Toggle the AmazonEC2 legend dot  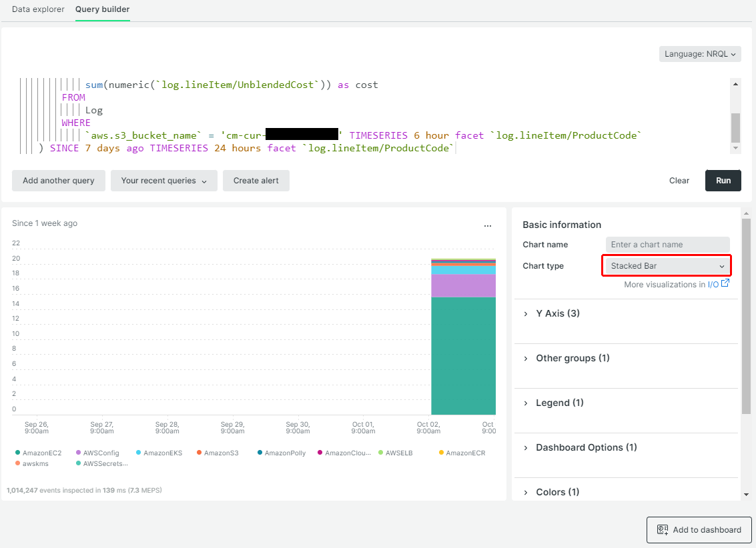pos(17,453)
